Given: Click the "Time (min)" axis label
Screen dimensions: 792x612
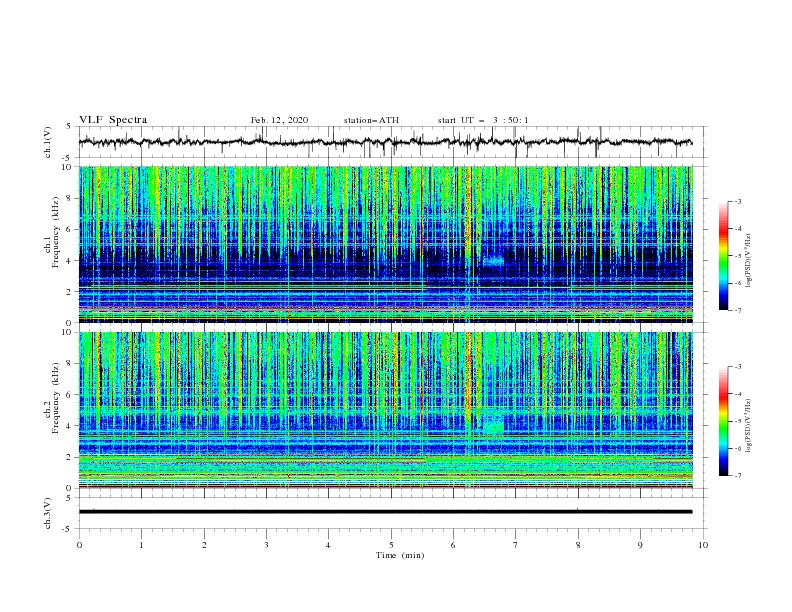Looking at the screenshot, I should point(400,555).
